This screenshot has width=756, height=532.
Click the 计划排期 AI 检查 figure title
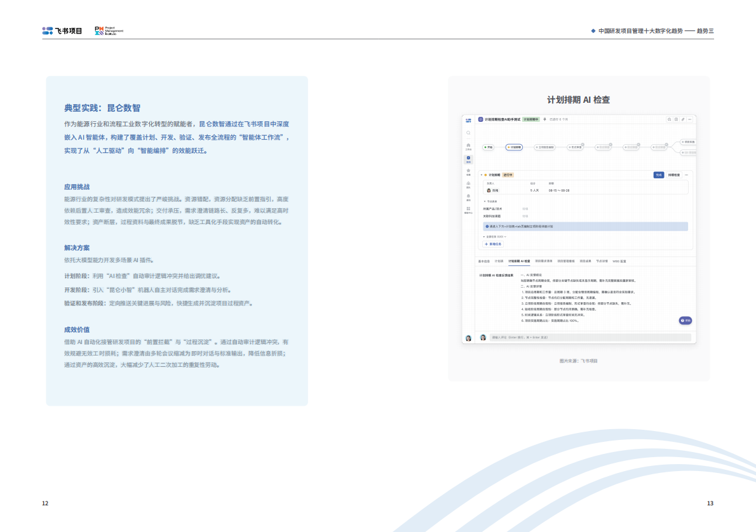(578, 100)
